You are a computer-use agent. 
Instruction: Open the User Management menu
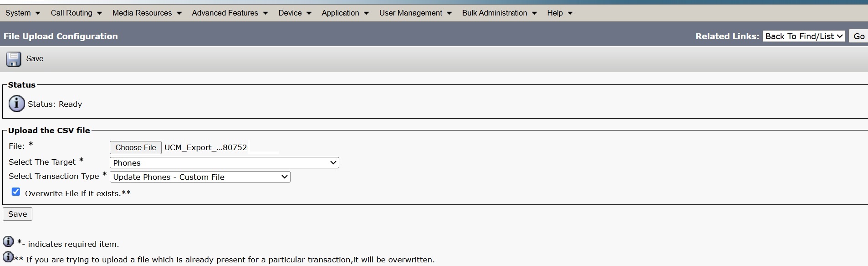pos(415,13)
